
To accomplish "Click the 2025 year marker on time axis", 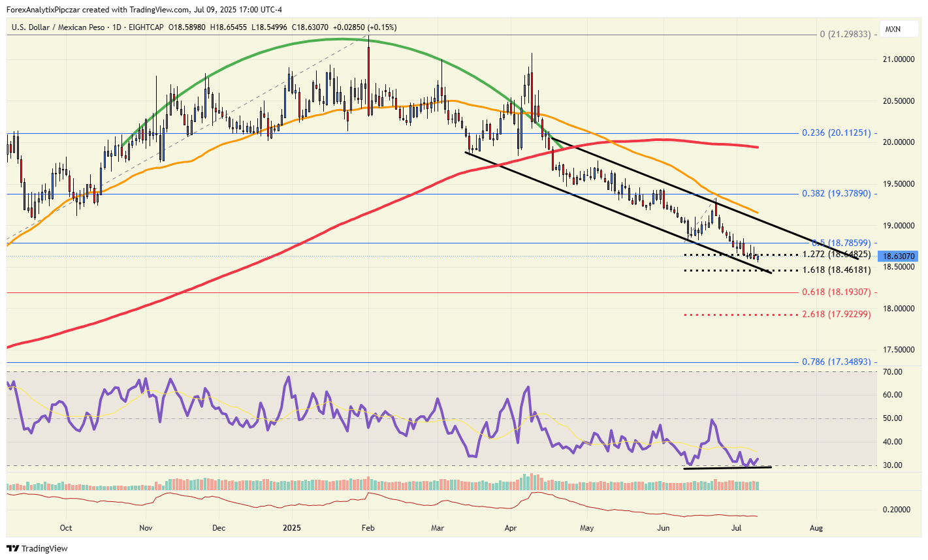I will pyautogui.click(x=289, y=528).
